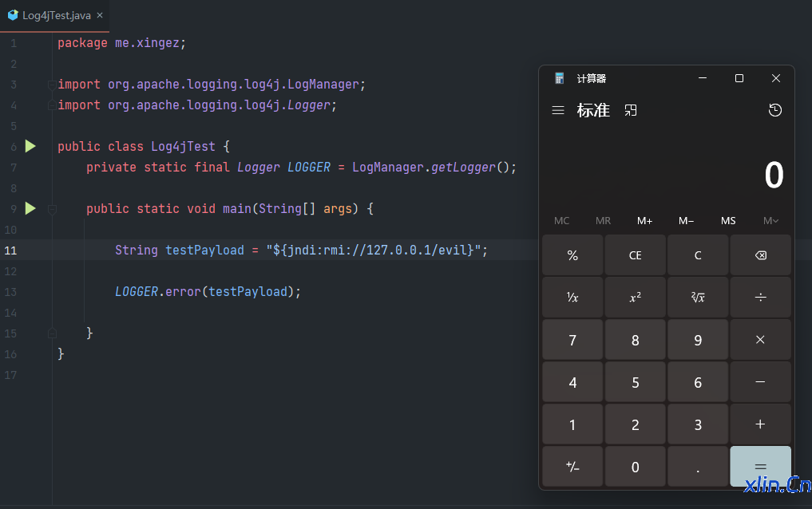
Task: Click the reciprocal 1/x key
Action: [x=572, y=298]
